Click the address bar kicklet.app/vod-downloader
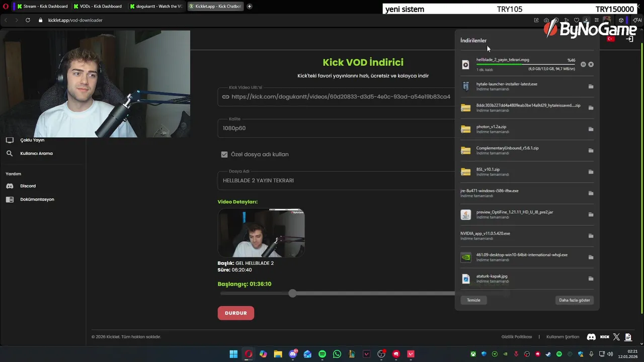This screenshot has width=644, height=362. click(x=75, y=20)
